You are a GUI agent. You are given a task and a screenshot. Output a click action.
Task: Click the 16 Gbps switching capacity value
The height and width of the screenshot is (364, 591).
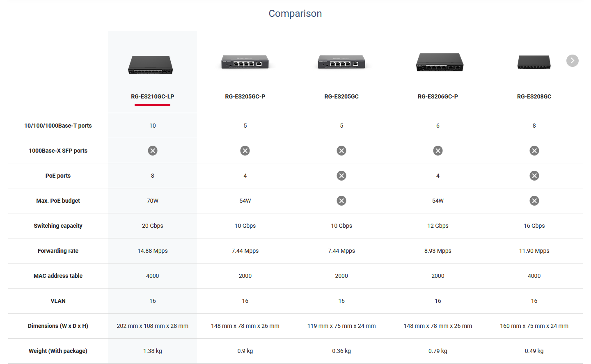[534, 226]
